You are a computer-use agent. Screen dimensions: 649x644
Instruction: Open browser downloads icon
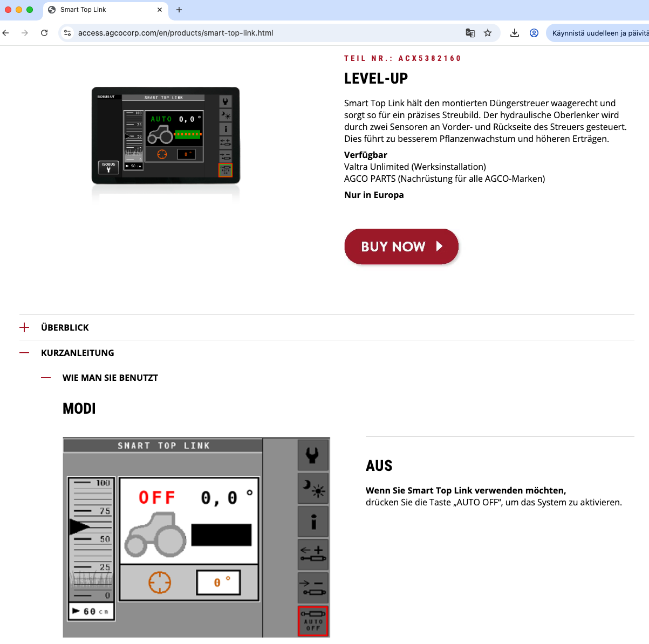coord(515,33)
